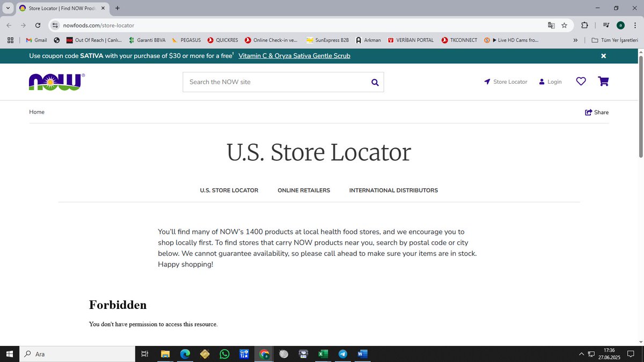
Task: Close the Store Locator tab
Action: point(103,8)
